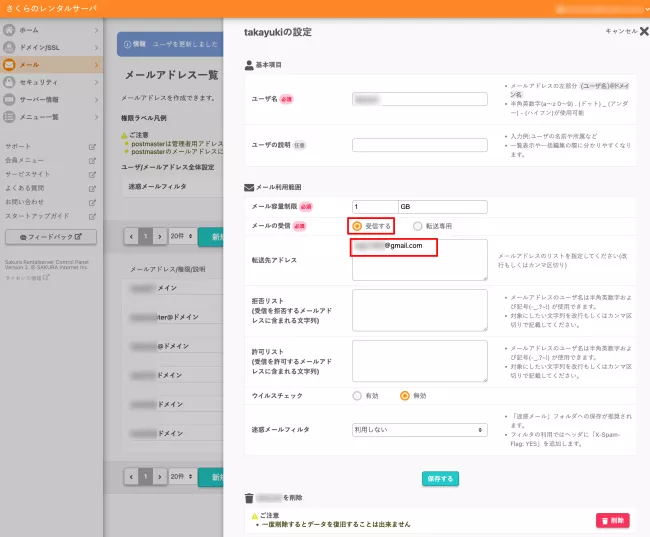Go to next page in top pagination
650x537 pixels.
(160, 236)
